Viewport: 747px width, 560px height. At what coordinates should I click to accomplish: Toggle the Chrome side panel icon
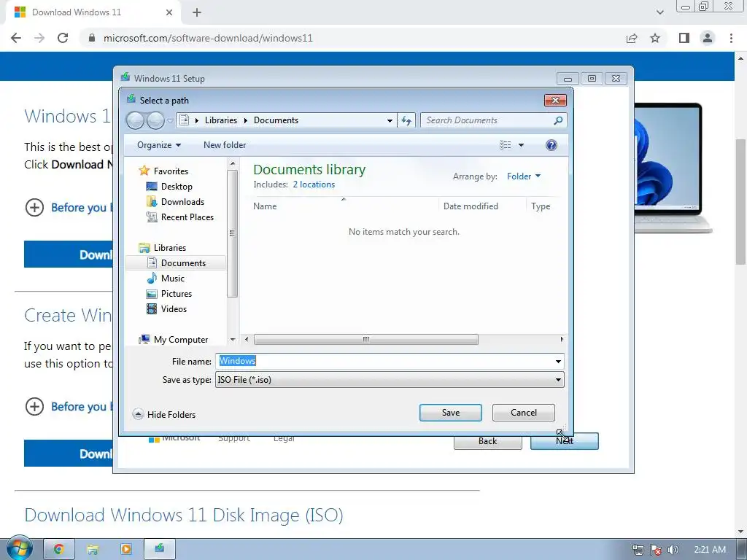(x=684, y=38)
